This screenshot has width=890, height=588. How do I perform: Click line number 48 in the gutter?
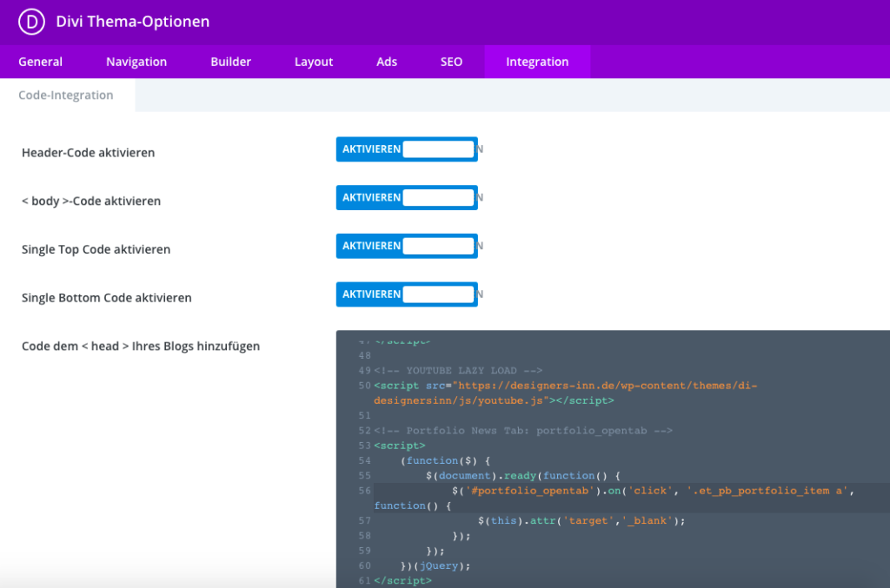pos(364,355)
